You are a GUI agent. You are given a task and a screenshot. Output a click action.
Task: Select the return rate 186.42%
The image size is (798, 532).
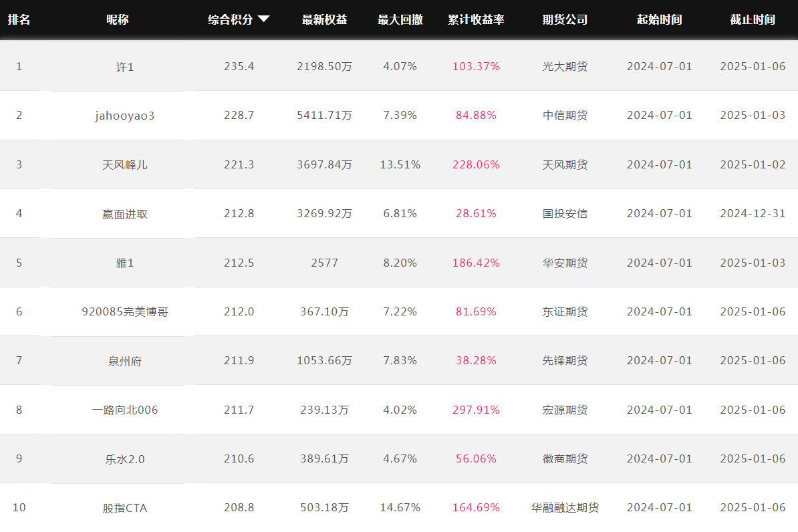pos(476,263)
